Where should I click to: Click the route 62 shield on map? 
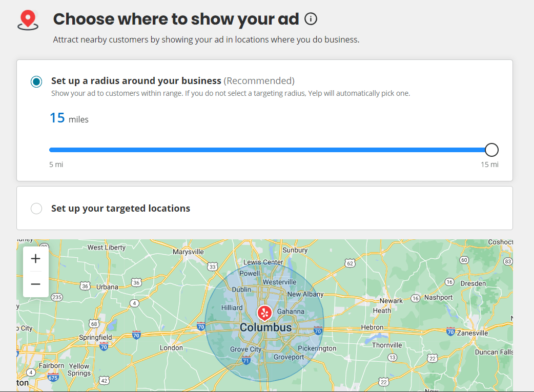pos(350,263)
